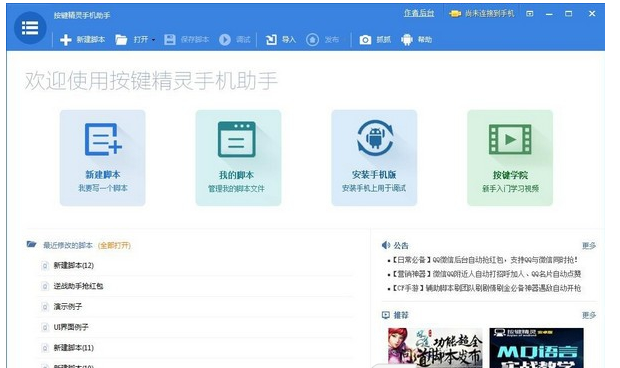Click the 抓抓 camera icon
Image resolution: width=620 pixels, height=368 pixels.
pos(365,40)
